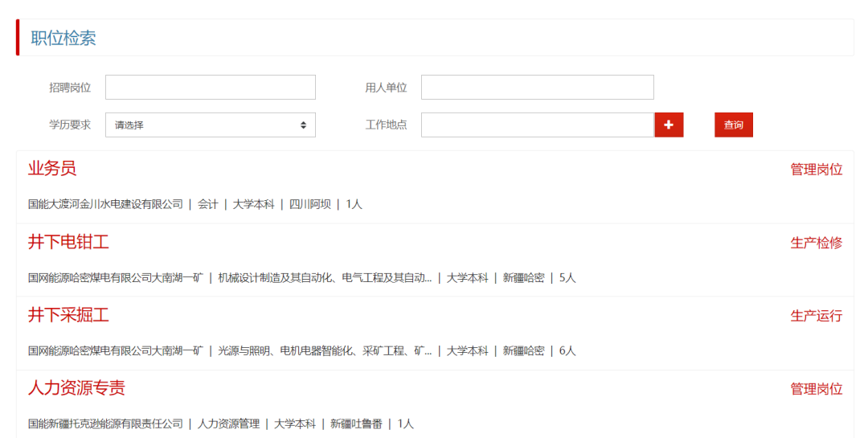
Task: Click the 生产检修 category label
Action: (x=816, y=243)
